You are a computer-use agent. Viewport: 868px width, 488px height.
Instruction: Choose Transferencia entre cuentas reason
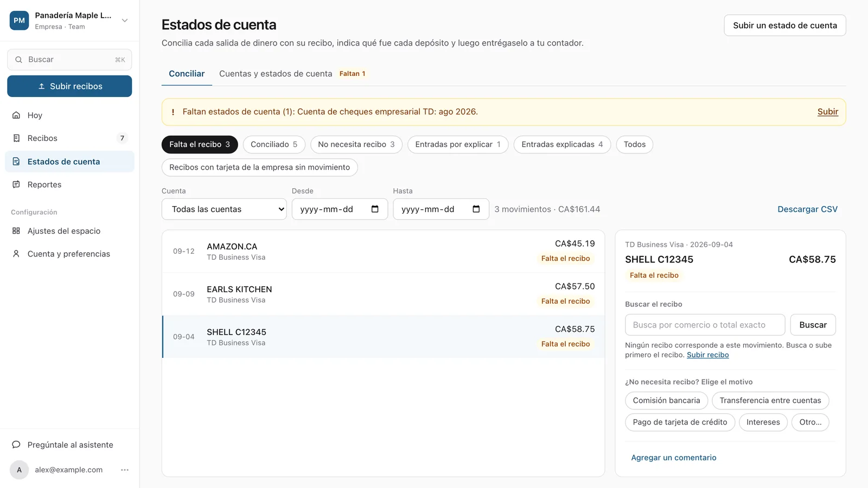point(770,401)
